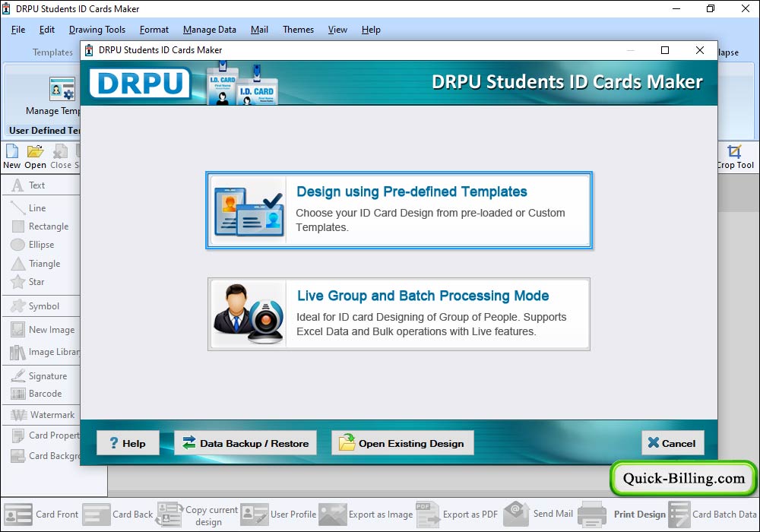Maximize the inner DRPU dialog window
Screen dimensions: 760x532
(665, 50)
